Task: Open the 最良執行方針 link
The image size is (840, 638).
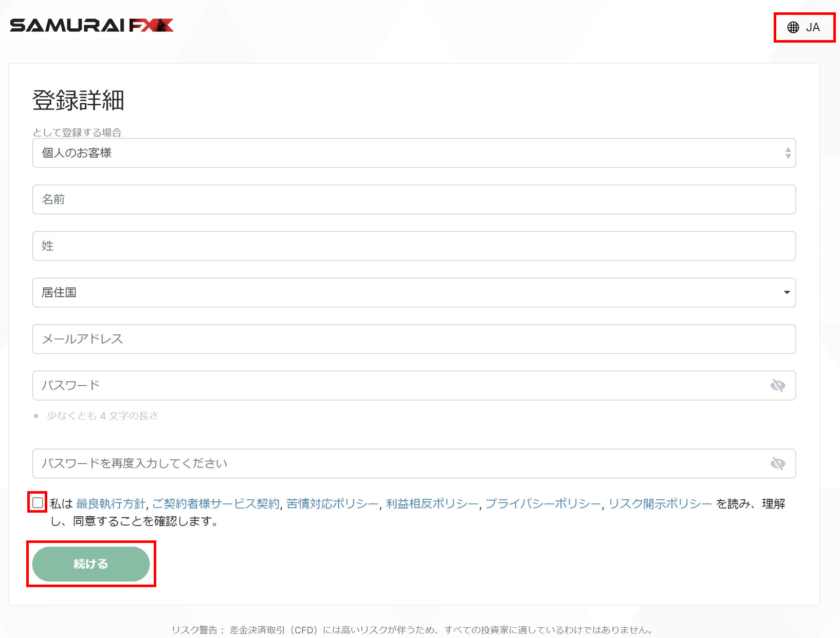Action: [111, 504]
